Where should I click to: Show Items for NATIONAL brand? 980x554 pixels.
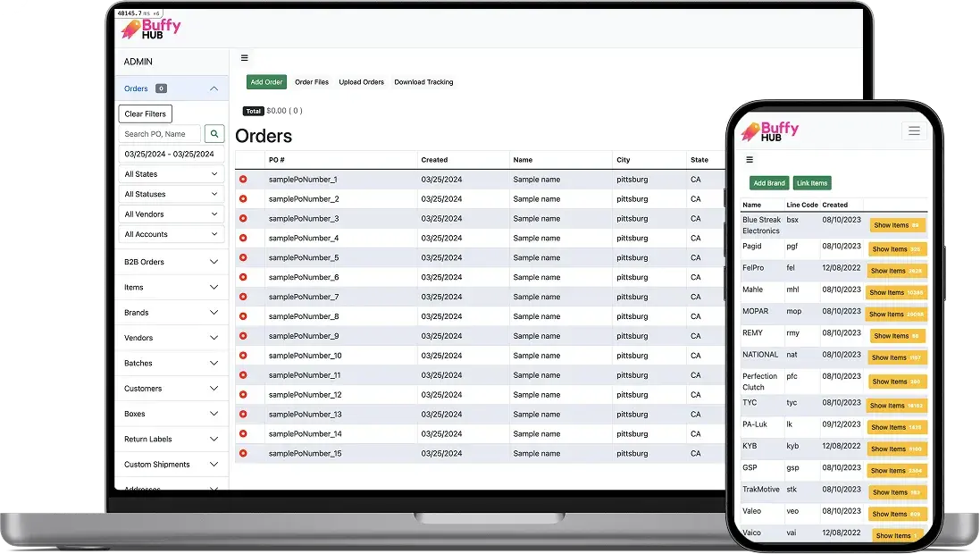(x=896, y=357)
